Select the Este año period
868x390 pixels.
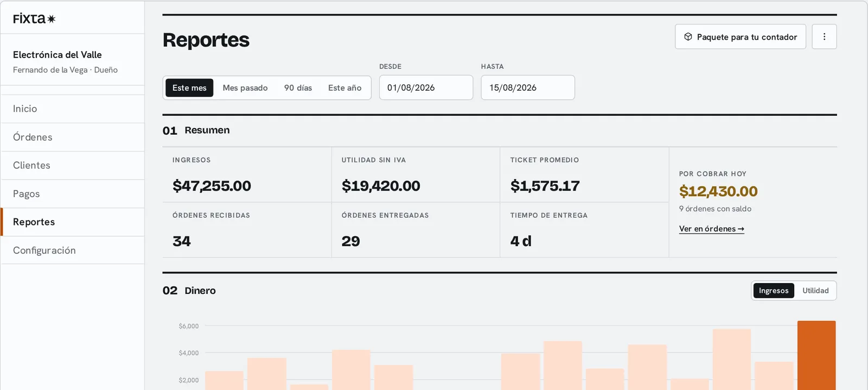click(344, 87)
